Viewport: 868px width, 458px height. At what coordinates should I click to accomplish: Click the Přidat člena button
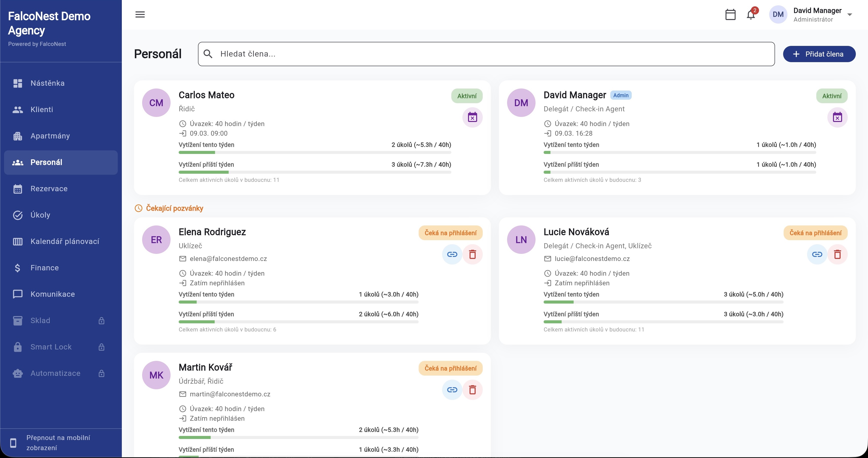click(819, 54)
